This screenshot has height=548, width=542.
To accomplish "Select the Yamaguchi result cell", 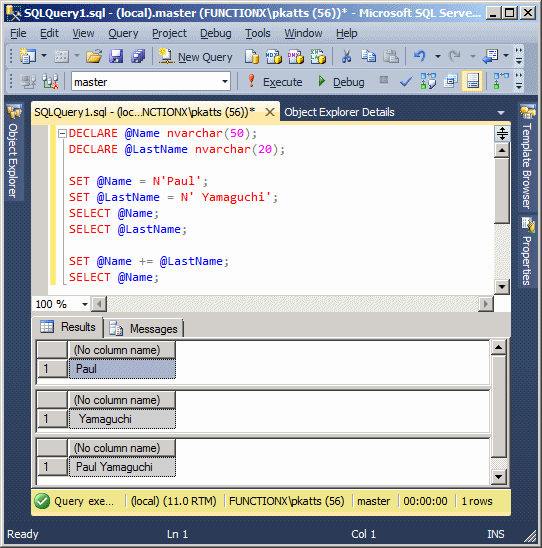I will click(122, 419).
